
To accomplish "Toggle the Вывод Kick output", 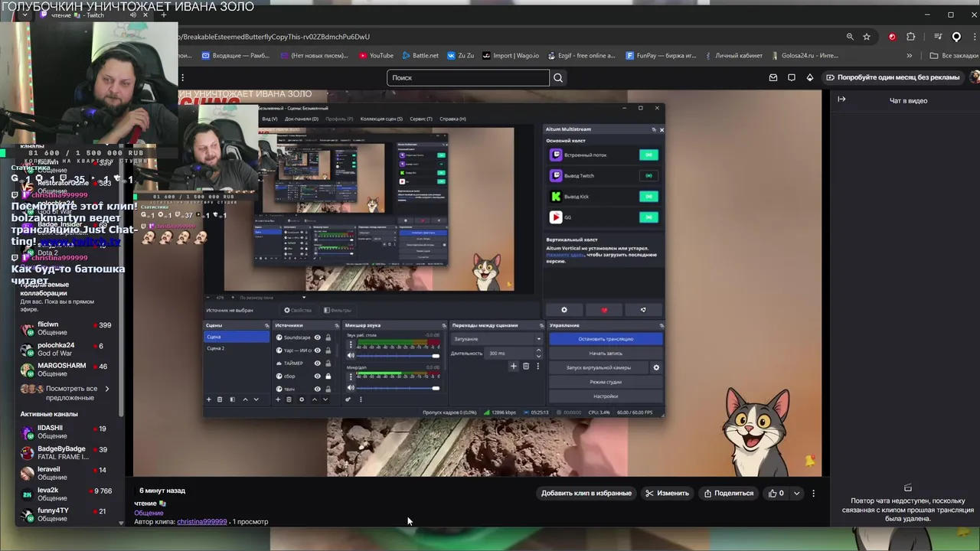I will 648,197.
